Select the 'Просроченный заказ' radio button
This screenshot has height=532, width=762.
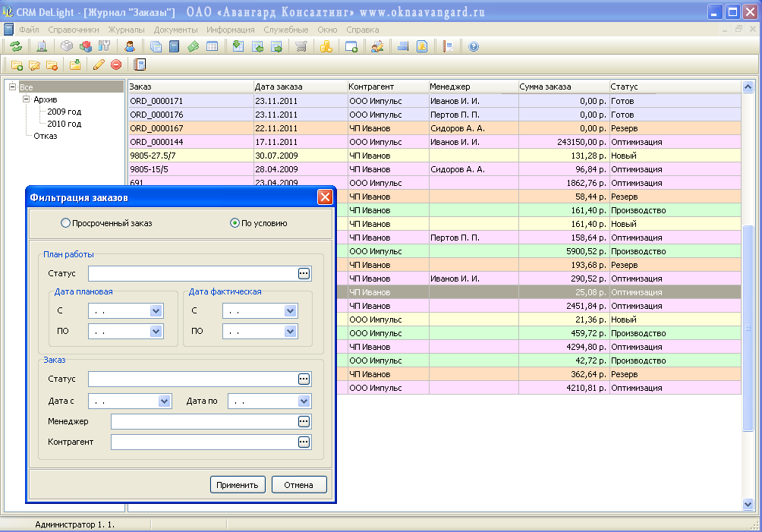pyautogui.click(x=65, y=223)
